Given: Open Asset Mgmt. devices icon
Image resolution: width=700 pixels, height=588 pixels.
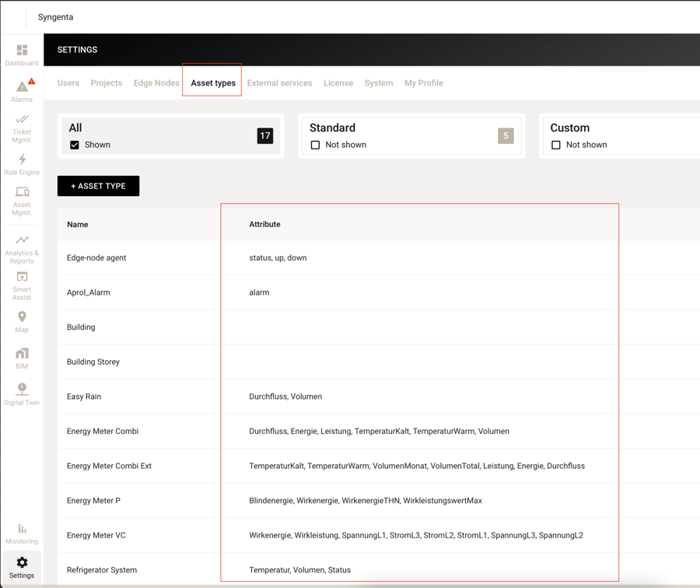Looking at the screenshot, I should [22, 192].
